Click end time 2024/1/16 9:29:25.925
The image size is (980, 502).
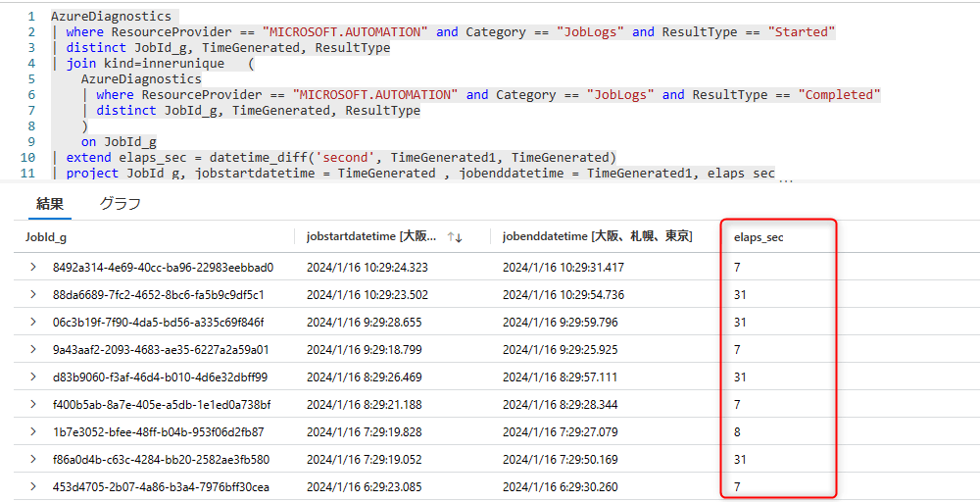tap(560, 350)
